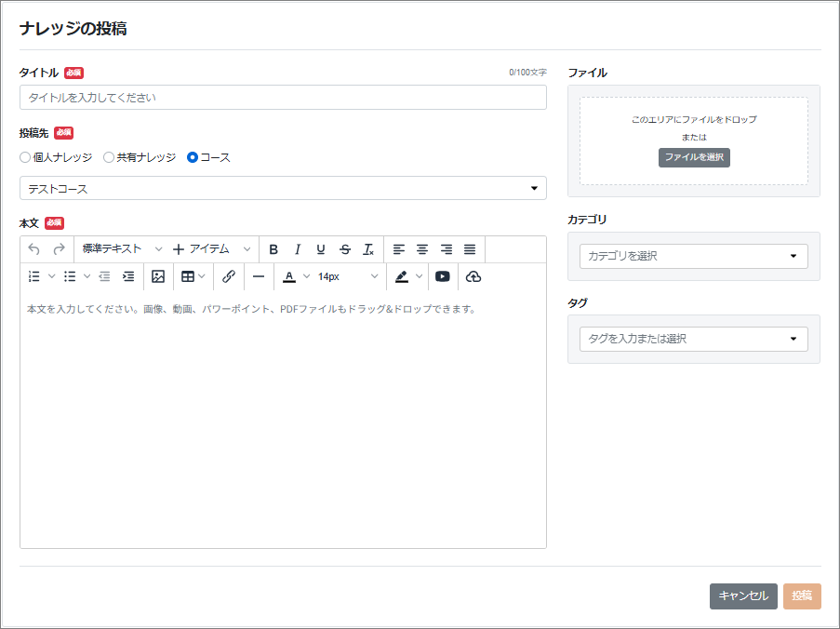The image size is (840, 629).
Task: Apply italic formatting to text
Action: 298,249
